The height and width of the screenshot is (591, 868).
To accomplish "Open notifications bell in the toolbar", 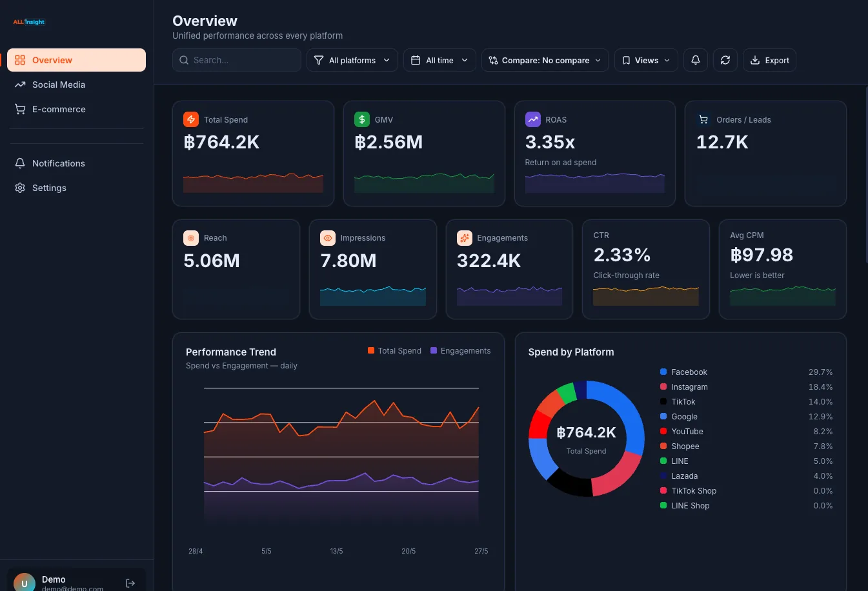I will [696, 60].
